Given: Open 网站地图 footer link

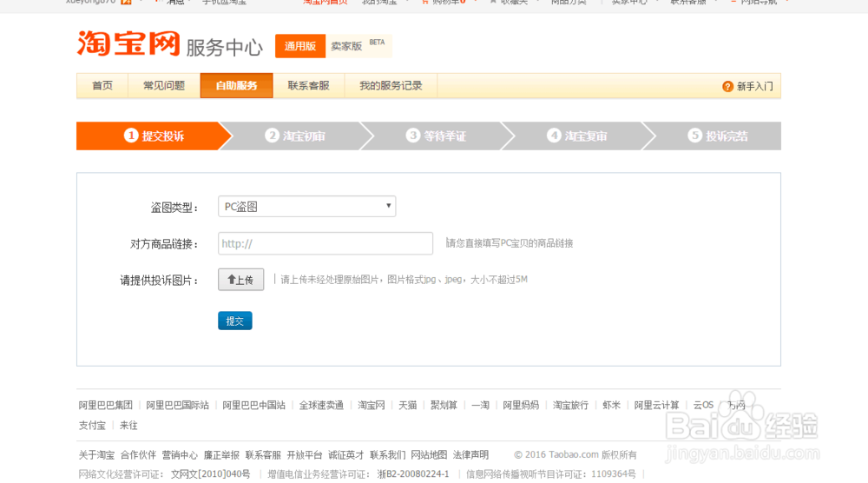Looking at the screenshot, I should coord(429,455).
